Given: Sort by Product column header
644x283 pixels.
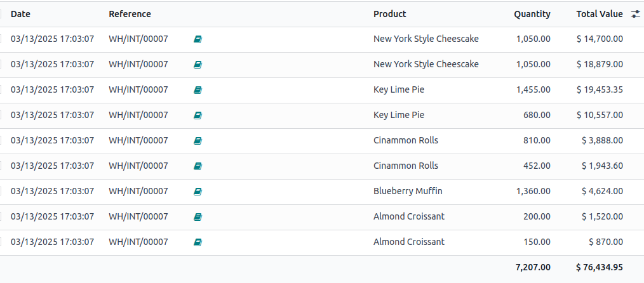Looking at the screenshot, I should [390, 14].
